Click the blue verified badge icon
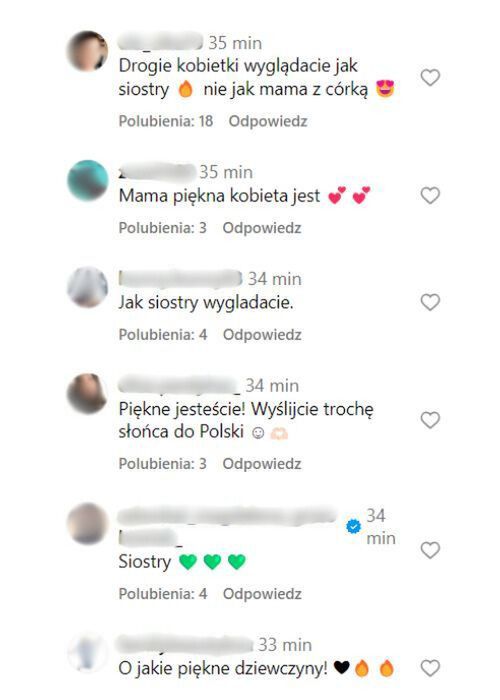500x700 pixels. pos(354,527)
